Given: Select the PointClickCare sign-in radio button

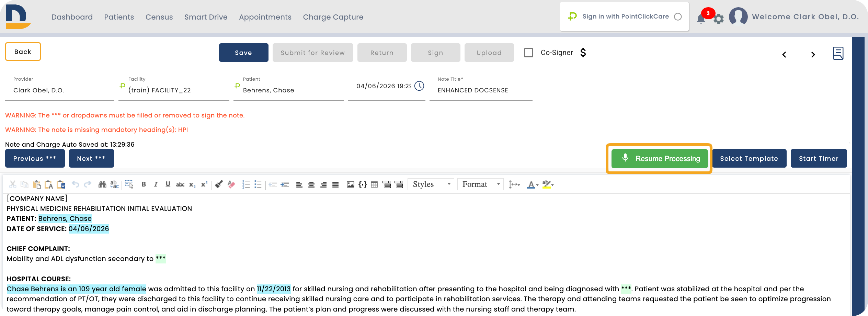Looking at the screenshot, I should [678, 16].
